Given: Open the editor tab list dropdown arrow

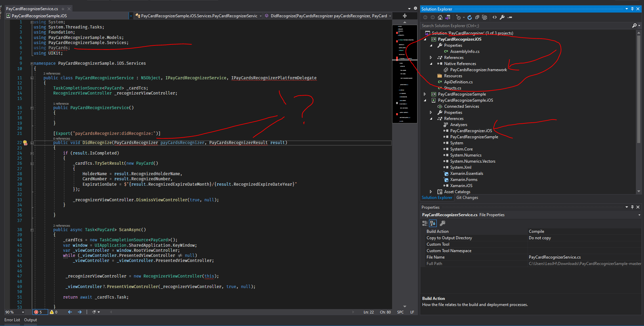Looking at the screenshot, I should pos(409,9).
